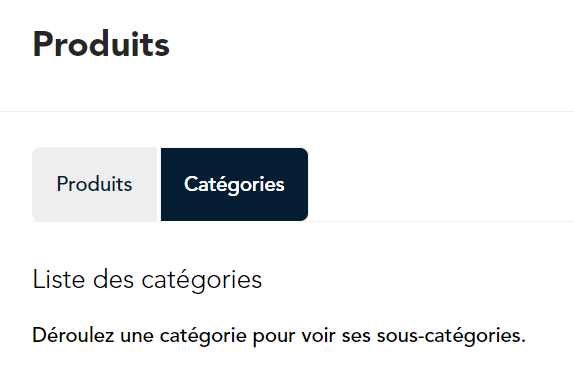Show the categories list via Catégories tab
Screen dimensions: 574x388
click(234, 184)
